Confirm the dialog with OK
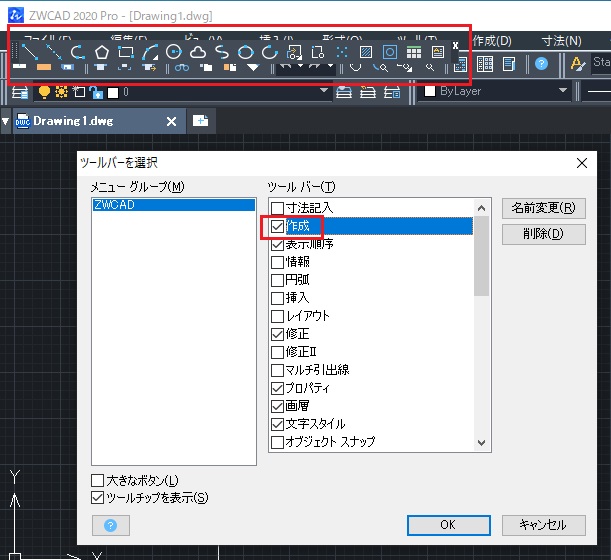Screen dimensions: 611x560 pos(449,525)
